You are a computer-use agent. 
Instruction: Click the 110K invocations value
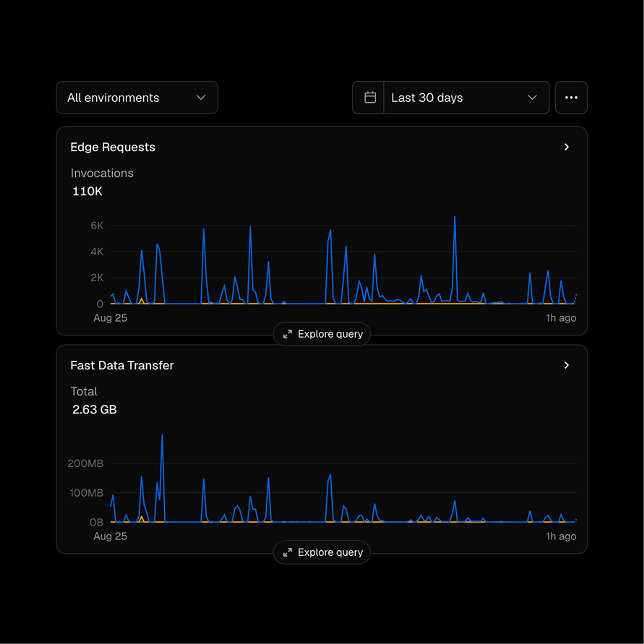(x=87, y=191)
